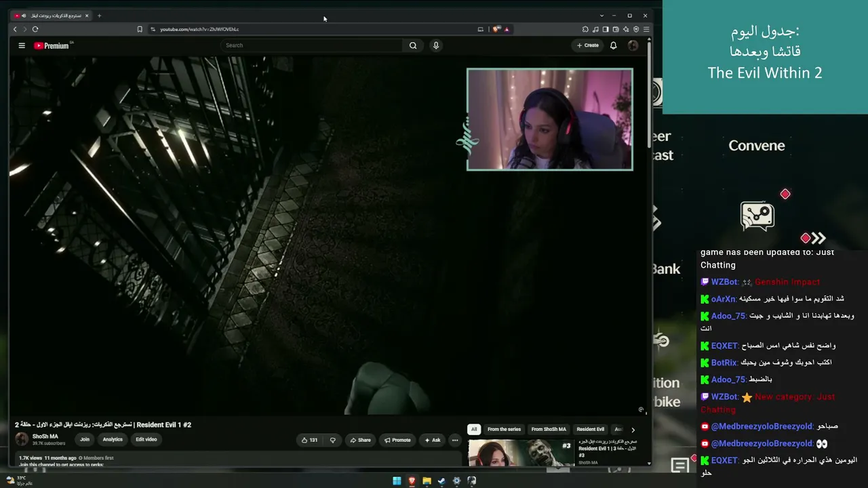
Task: Click the "1.7K views 11 months ago" text
Action: click(47, 458)
